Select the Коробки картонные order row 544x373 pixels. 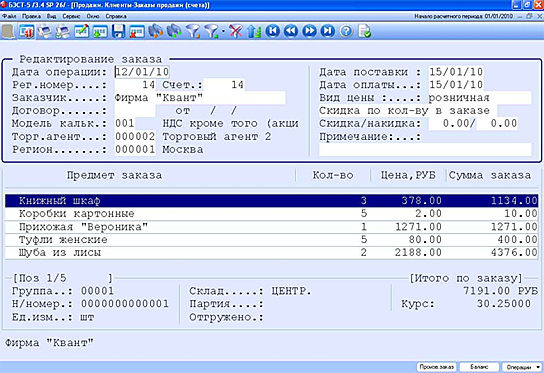[271, 213]
